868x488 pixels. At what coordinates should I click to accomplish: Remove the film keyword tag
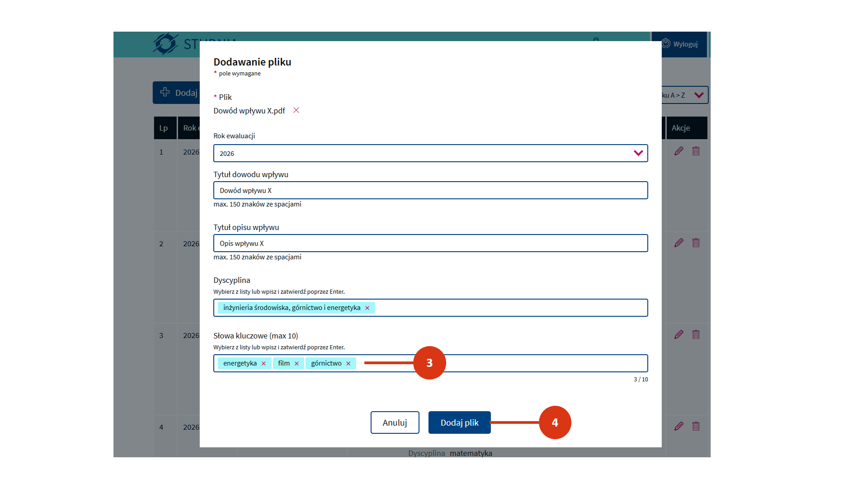tap(297, 364)
